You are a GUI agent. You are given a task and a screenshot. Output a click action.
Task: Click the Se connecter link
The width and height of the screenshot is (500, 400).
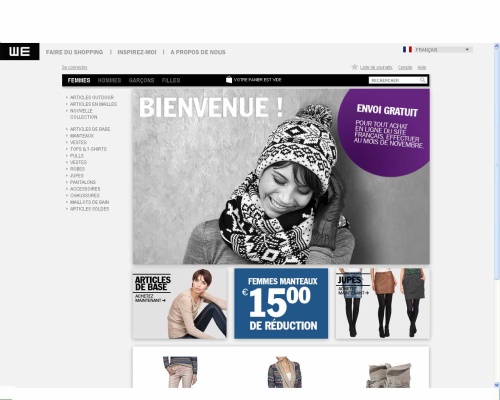pos(75,67)
